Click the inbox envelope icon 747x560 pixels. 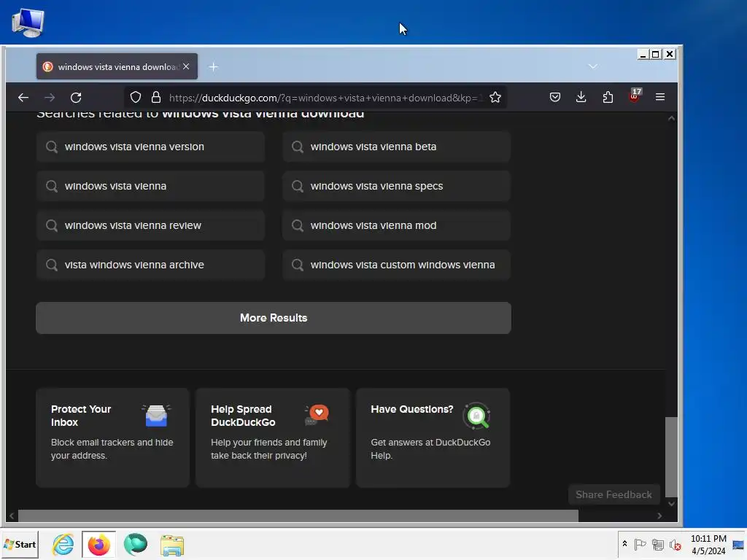coord(156,415)
